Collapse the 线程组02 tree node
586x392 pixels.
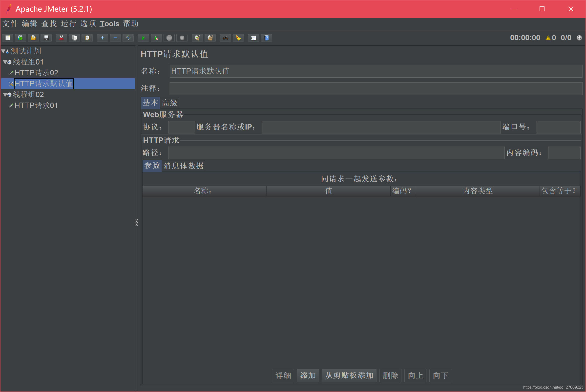pos(5,95)
